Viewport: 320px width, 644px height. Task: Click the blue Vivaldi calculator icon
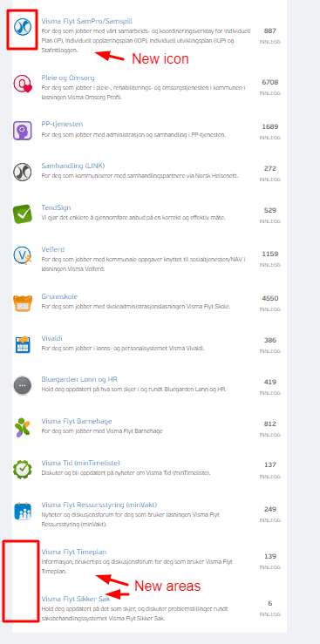pos(22,344)
